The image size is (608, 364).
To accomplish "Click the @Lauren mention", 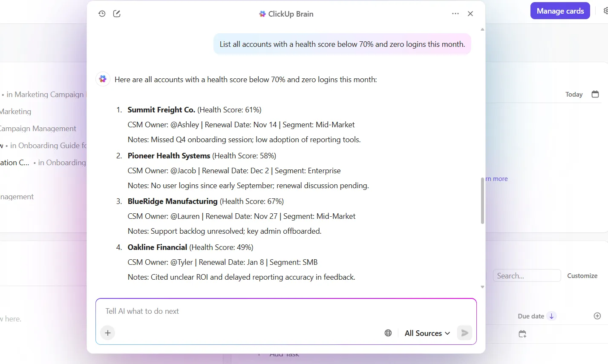I will pyautogui.click(x=185, y=216).
